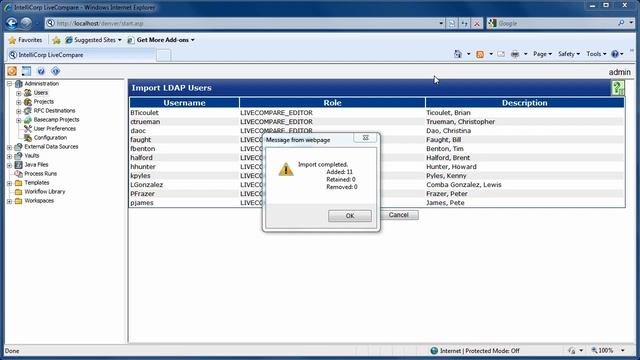Viewport: 640px width, 360px height.
Task: Collapse the Administration tree node
Action: pos(9,84)
